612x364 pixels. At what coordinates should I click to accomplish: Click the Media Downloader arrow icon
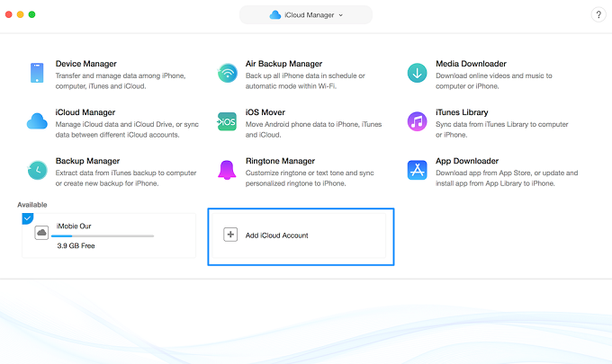coord(418,73)
